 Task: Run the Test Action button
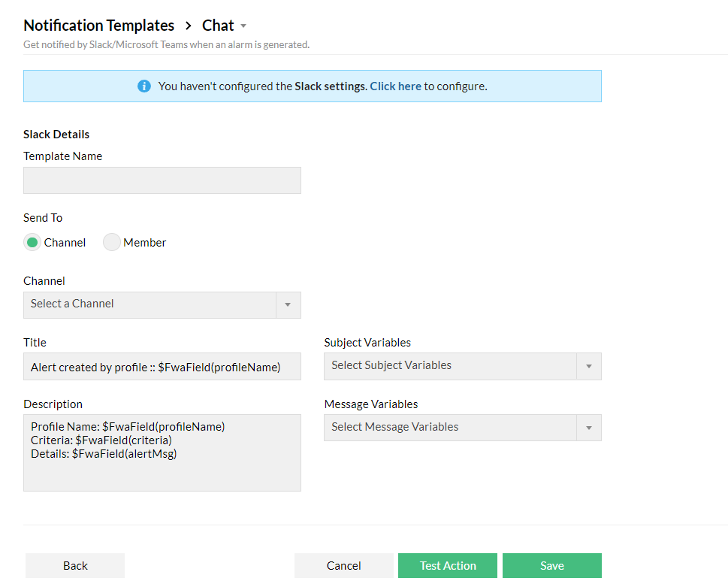tap(448, 566)
